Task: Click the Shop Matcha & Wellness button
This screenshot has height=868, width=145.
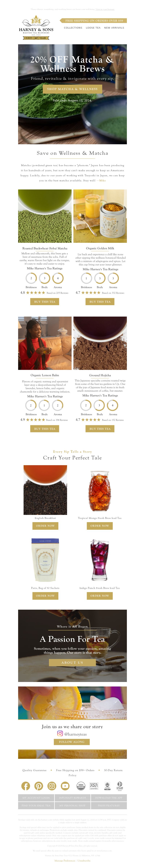Action: point(72,89)
